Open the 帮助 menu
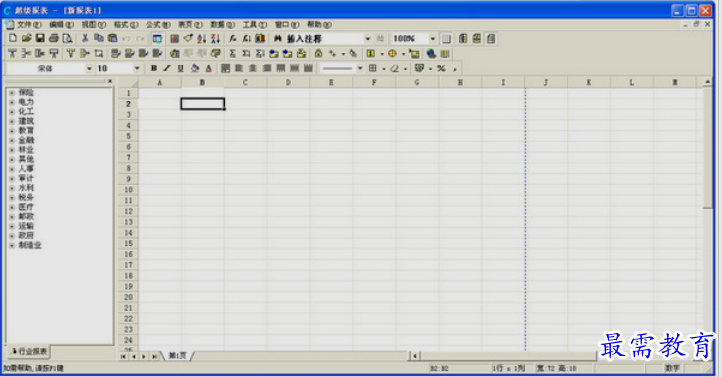The width and height of the screenshot is (722, 377). point(319,24)
